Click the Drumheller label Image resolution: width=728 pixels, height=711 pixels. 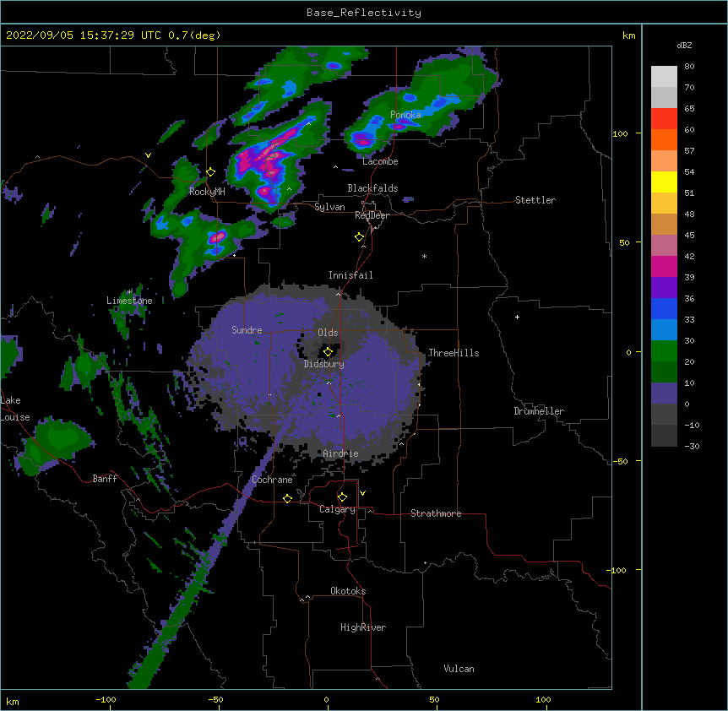click(x=539, y=411)
